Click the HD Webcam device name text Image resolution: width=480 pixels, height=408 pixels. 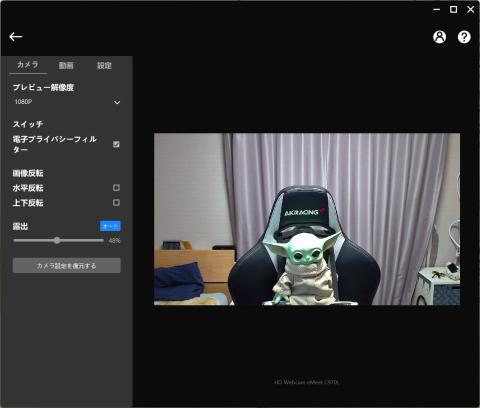pos(307,382)
